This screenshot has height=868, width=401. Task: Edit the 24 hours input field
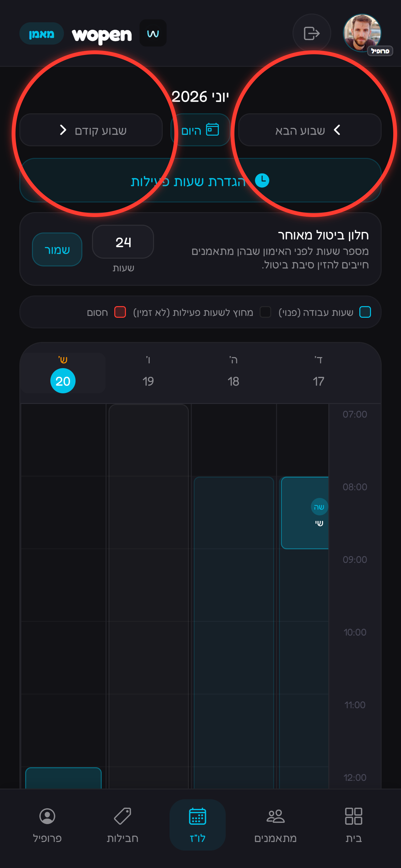(x=123, y=242)
